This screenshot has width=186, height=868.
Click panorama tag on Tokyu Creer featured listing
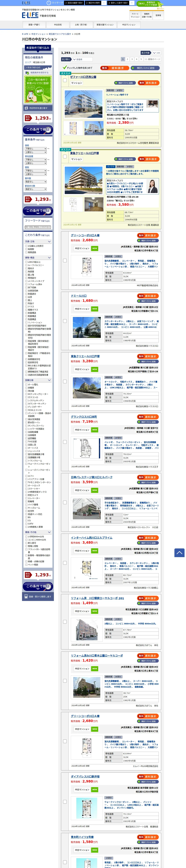(111, 167)
